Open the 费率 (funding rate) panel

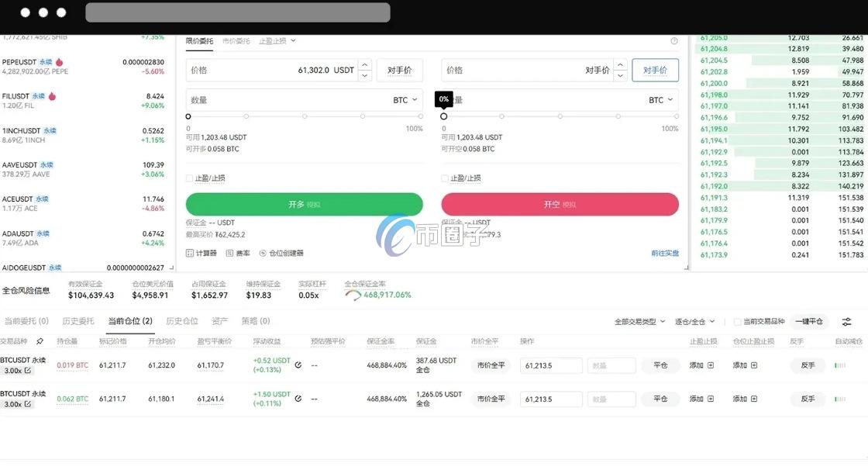pyautogui.click(x=239, y=252)
